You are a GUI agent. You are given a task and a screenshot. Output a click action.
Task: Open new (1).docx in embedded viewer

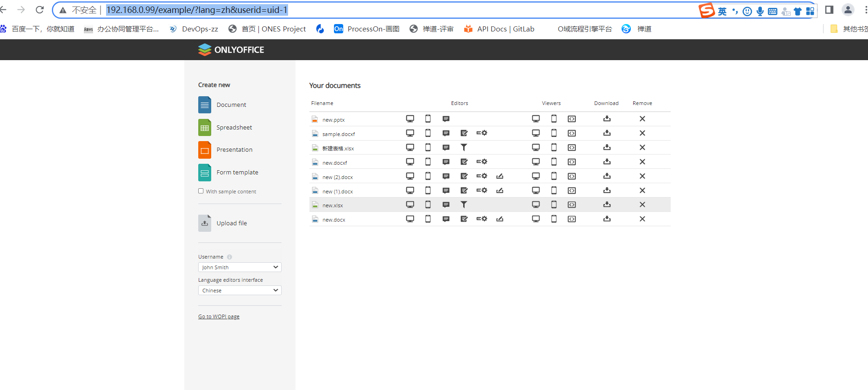(x=572, y=191)
